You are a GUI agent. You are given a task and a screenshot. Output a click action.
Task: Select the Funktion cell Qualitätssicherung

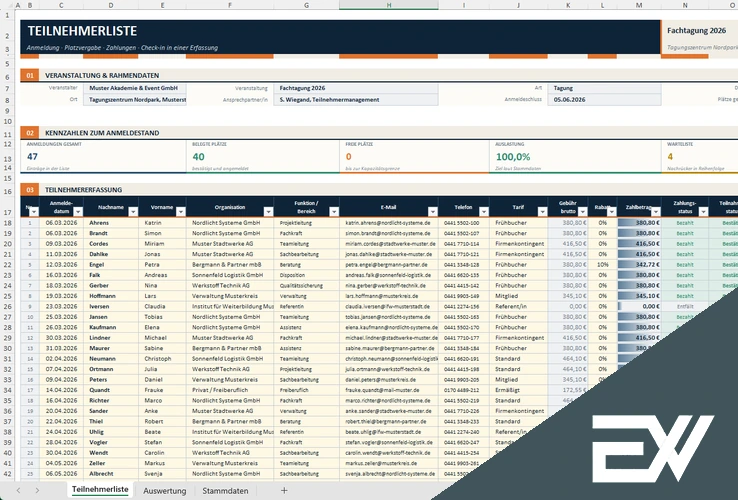tap(306, 286)
